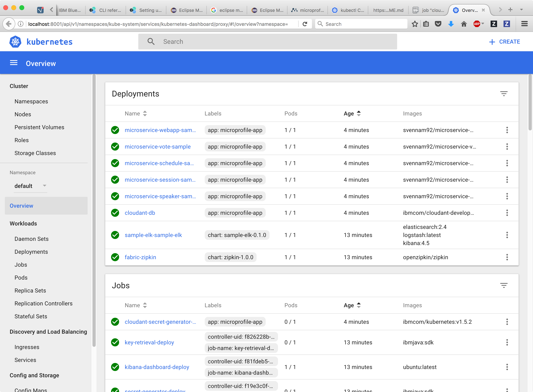Click the main page vertical scrollbar
The image size is (533, 392).
[x=530, y=103]
